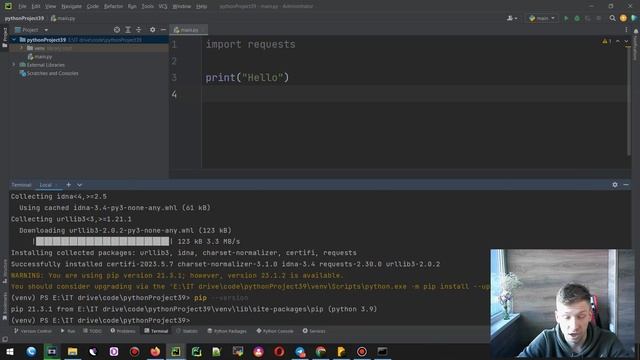The height and width of the screenshot is (360, 640).
Task: Toggle the Terminal tool window button
Action: (156, 331)
